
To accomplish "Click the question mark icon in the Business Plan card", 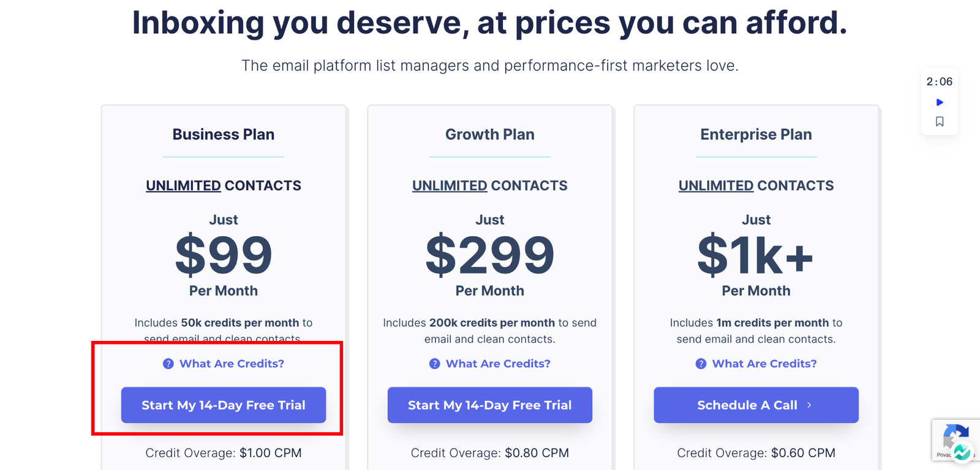I will point(168,364).
